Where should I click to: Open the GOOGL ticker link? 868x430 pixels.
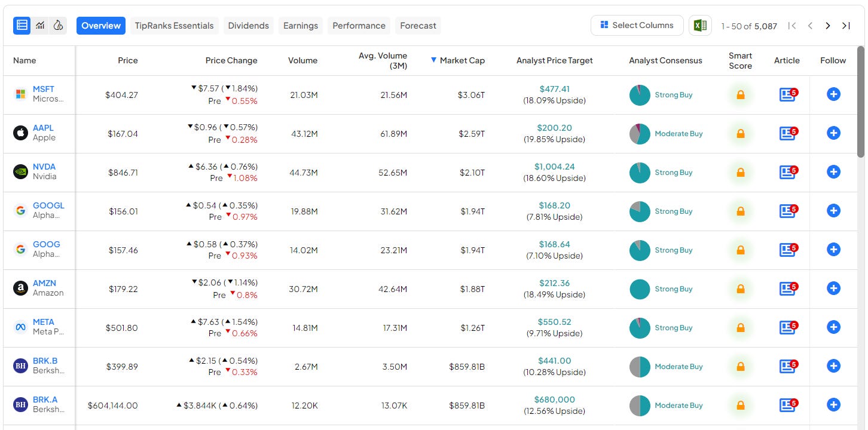(x=48, y=205)
